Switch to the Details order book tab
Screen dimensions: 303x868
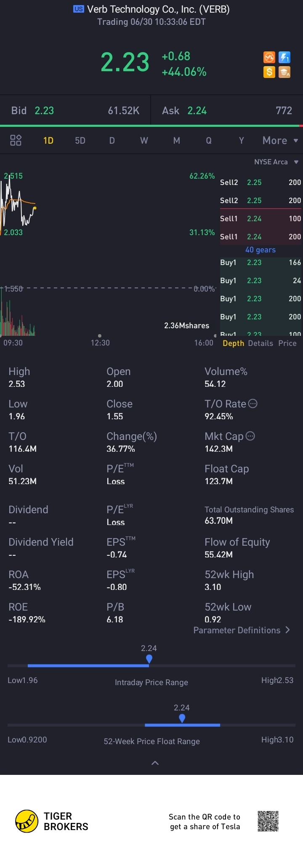click(260, 343)
